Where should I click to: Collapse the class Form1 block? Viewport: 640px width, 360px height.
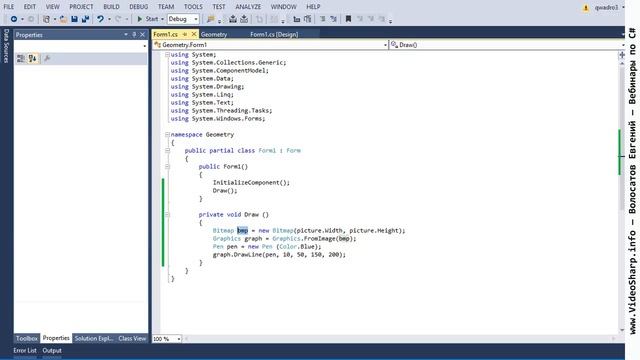click(167, 150)
